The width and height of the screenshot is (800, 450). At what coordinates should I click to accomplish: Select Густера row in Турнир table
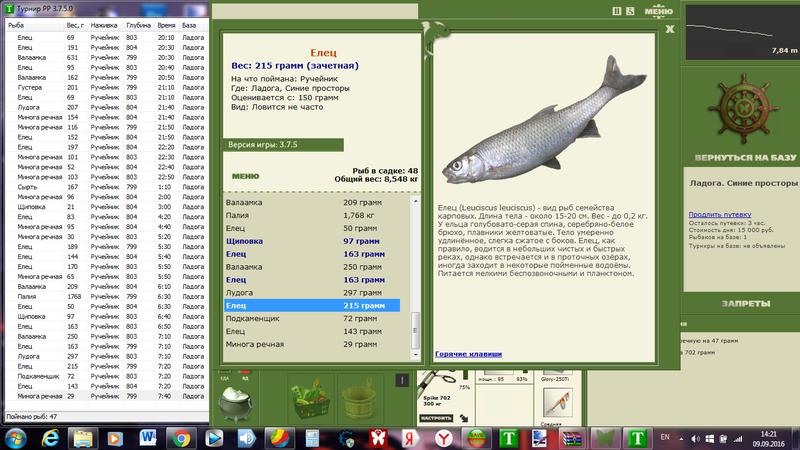click(x=107, y=87)
